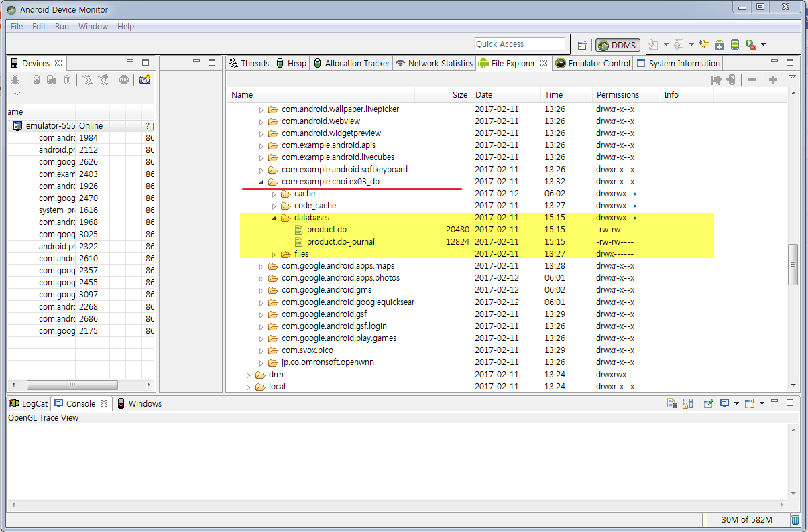This screenshot has width=808, height=532.
Task: Click Update Heap icon in Devices toolbar
Action: (37, 80)
